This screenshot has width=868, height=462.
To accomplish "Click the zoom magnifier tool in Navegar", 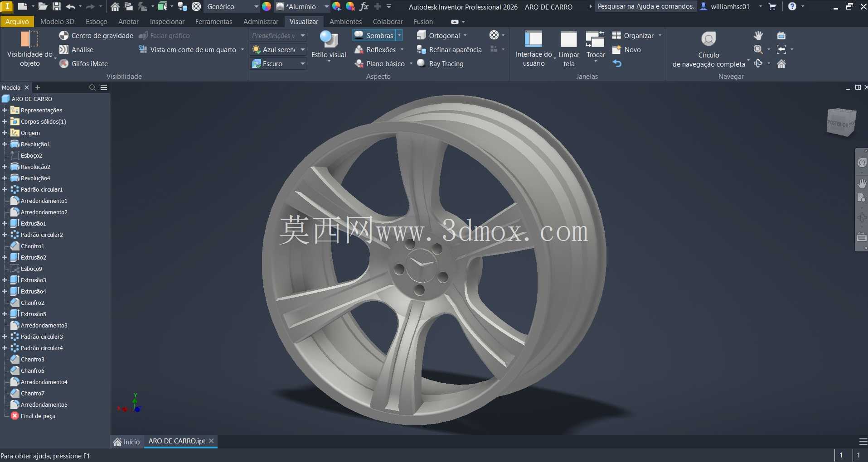I will [758, 49].
